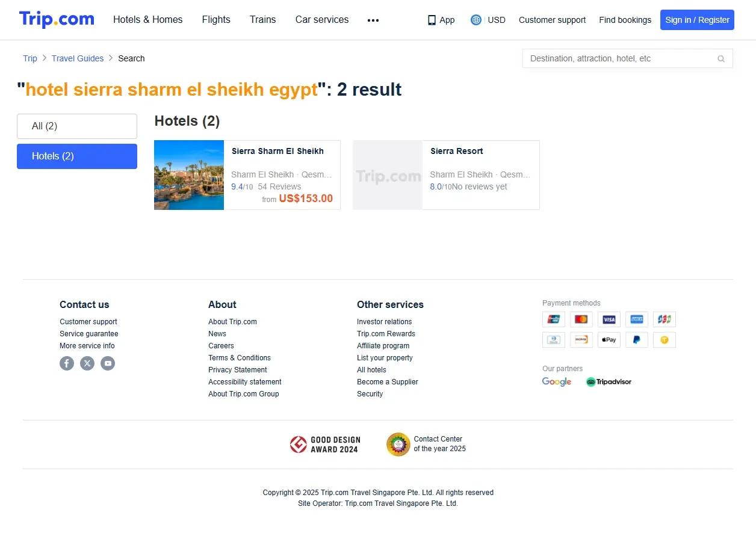Viewport: 756px width, 554px height.
Task: Open Trip.com Facebook page icon
Action: (x=67, y=363)
